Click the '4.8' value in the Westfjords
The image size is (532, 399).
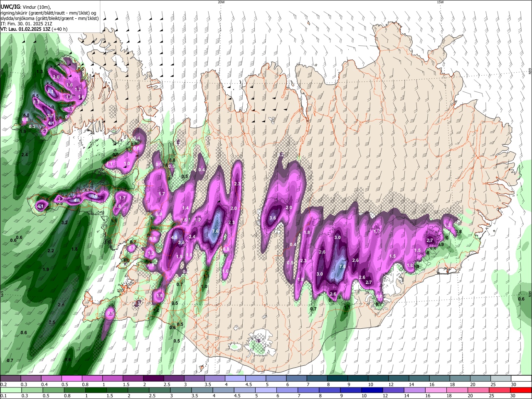click(x=26, y=115)
